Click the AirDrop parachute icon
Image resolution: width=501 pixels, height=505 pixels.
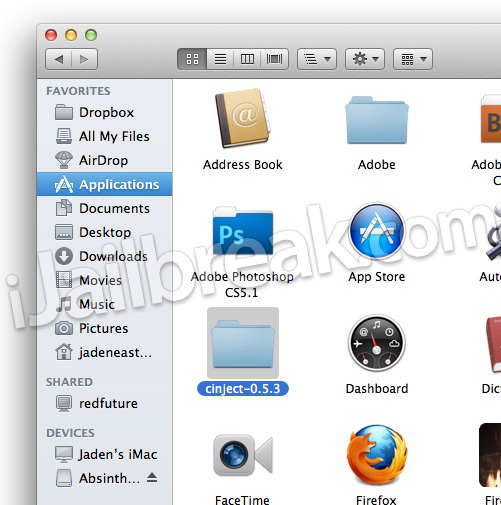(x=64, y=160)
